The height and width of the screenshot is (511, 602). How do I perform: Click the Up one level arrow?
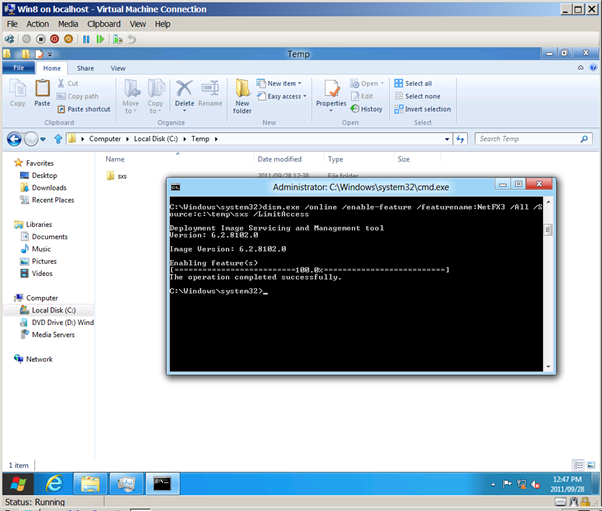[x=58, y=139]
